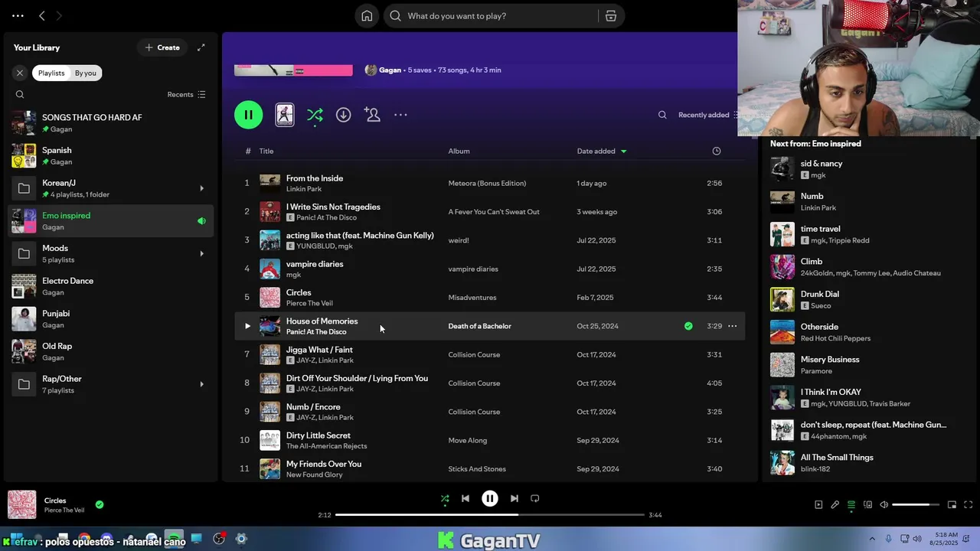Open the miniplayer

952,505
